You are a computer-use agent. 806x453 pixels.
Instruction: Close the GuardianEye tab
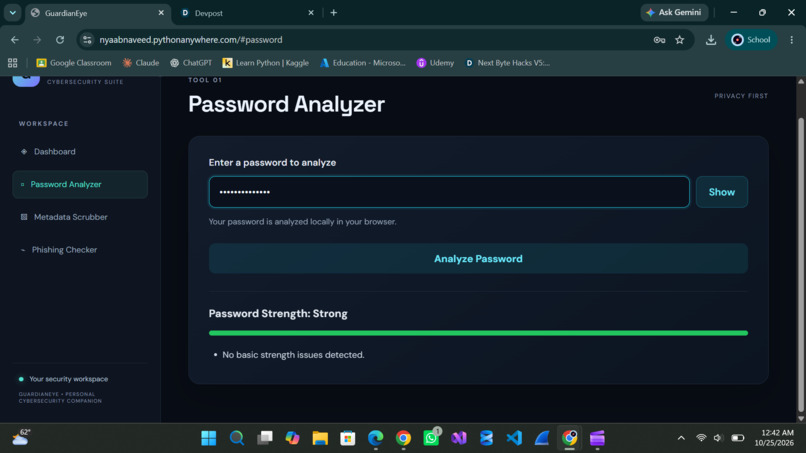[x=161, y=13]
